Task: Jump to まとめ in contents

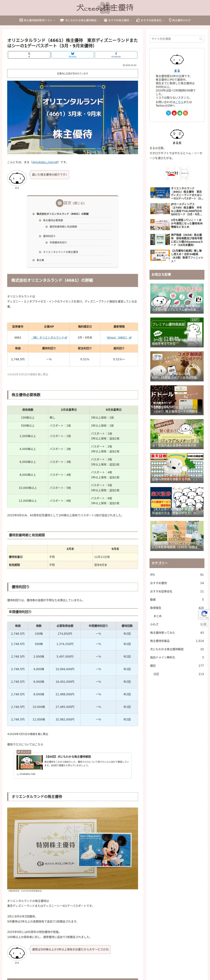Action: [40, 260]
